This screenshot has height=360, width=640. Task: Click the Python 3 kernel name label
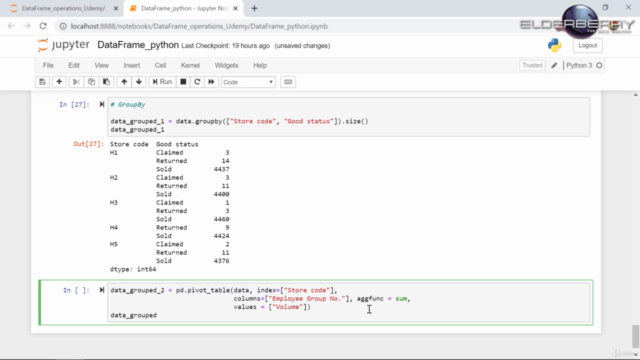click(x=579, y=65)
